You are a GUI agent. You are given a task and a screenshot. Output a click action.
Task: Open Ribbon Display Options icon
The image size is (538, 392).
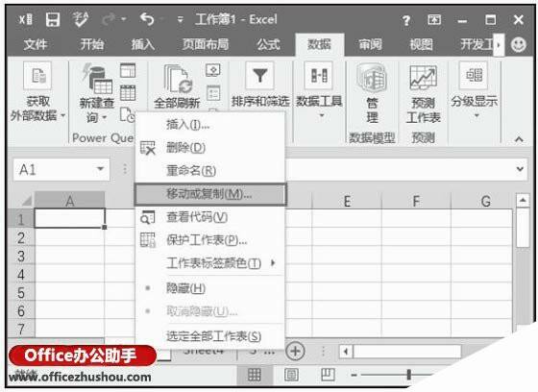[434, 19]
